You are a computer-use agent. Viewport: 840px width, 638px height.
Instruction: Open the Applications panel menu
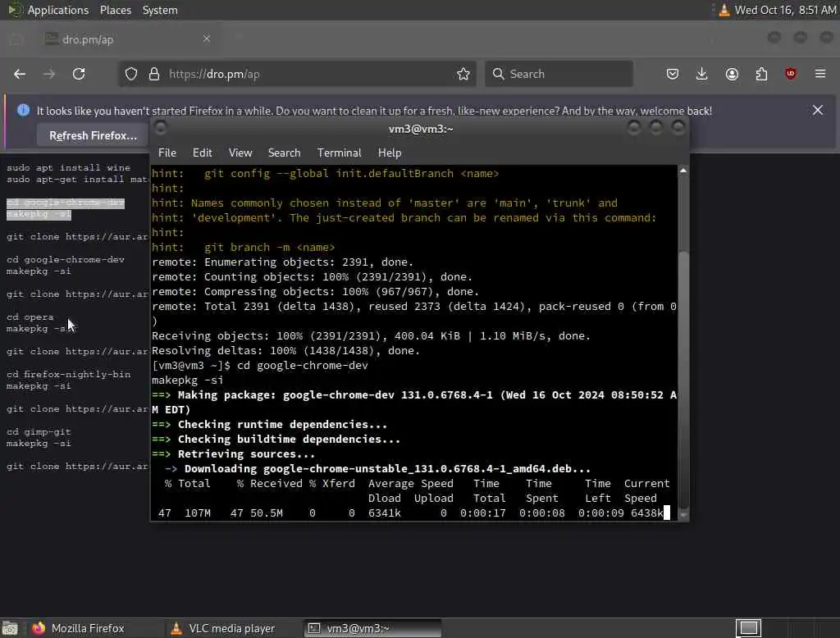pos(48,10)
